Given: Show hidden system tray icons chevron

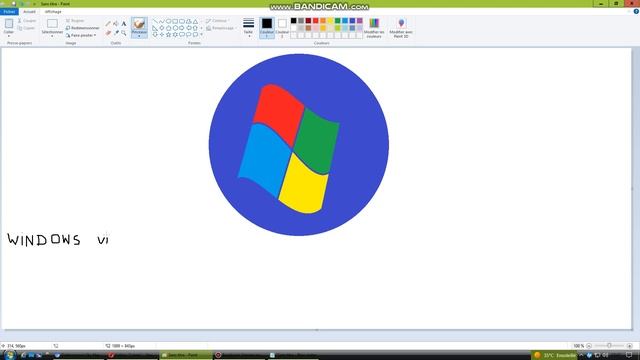Looking at the screenshot, I should (x=581, y=355).
